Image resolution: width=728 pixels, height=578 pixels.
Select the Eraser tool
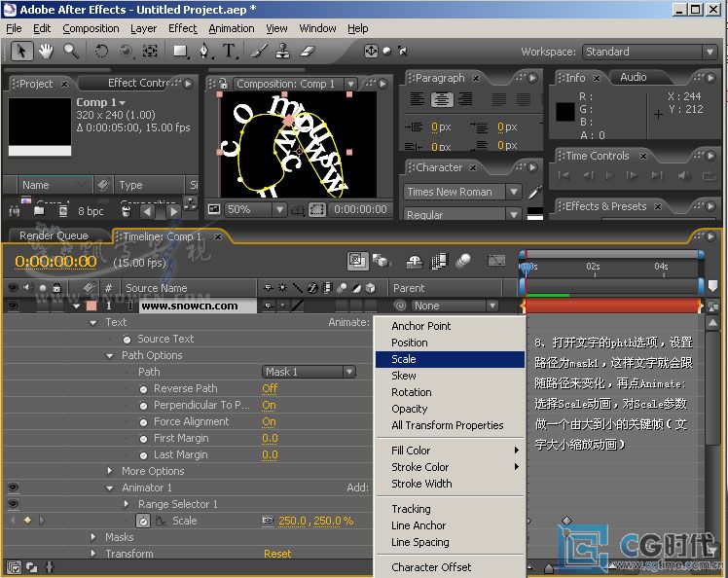(308, 51)
